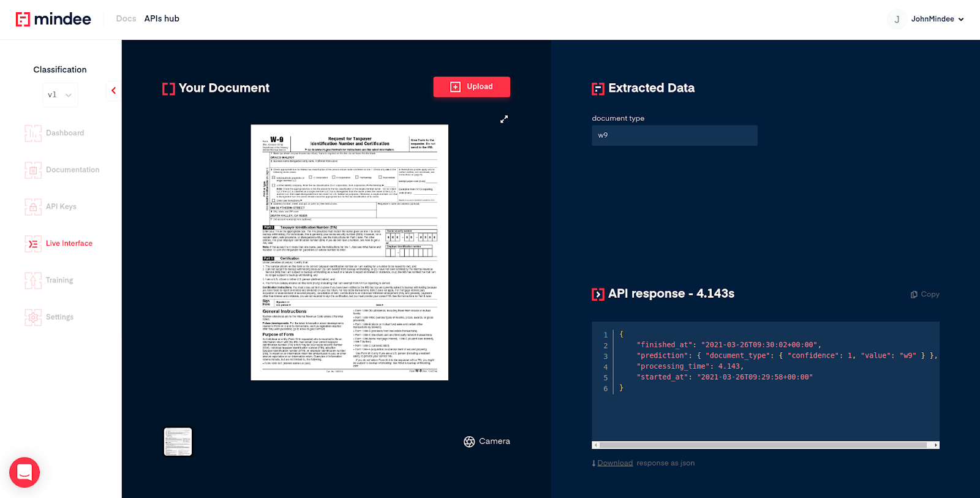This screenshot has width=980, height=498.
Task: Click the horizontal scrollbar under JSON response
Action: (x=763, y=445)
